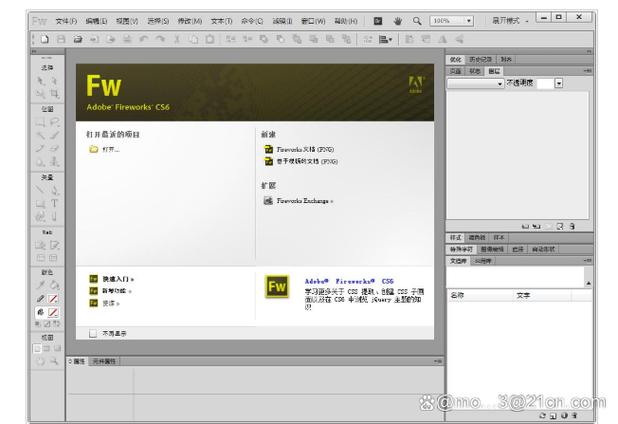Image resolution: width=618 pixels, height=424 pixels.
Task: Click the stroke color swatch beside pencil
Action: coord(53,299)
